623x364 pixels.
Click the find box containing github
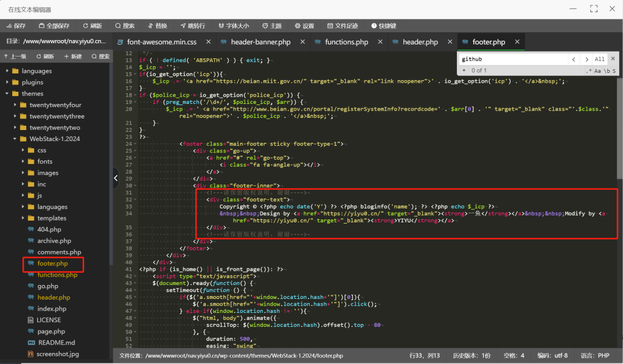tap(513, 59)
